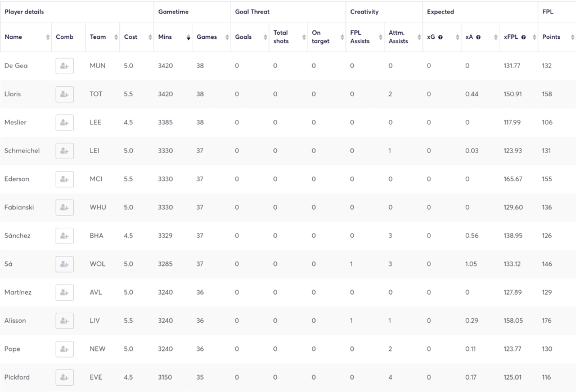
Task: Click the comparison icon beside Ederson
Action: pyautogui.click(x=64, y=179)
